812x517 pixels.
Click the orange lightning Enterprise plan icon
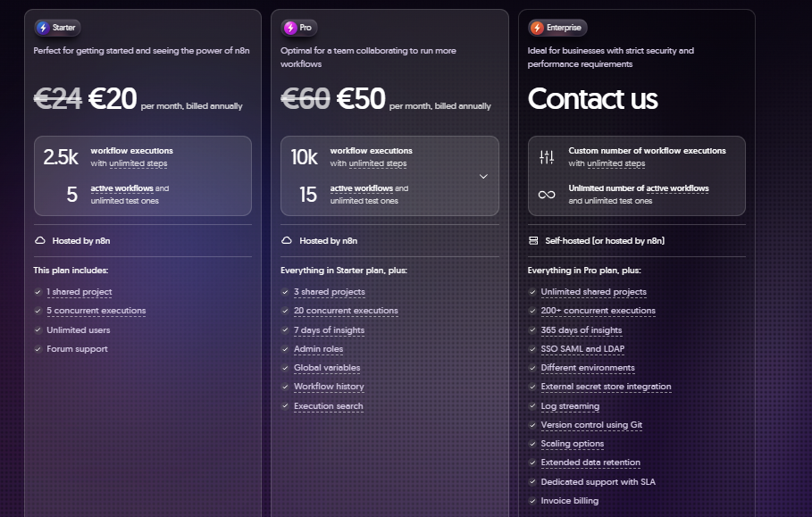537,28
